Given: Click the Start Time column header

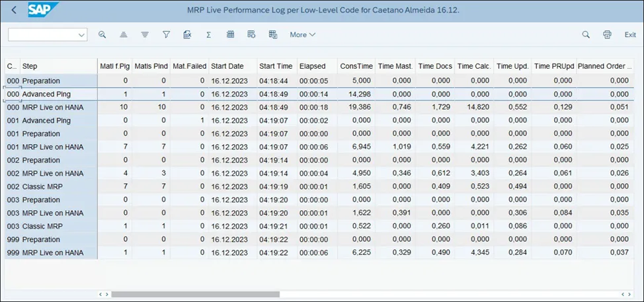Looking at the screenshot, I should 276,66.
